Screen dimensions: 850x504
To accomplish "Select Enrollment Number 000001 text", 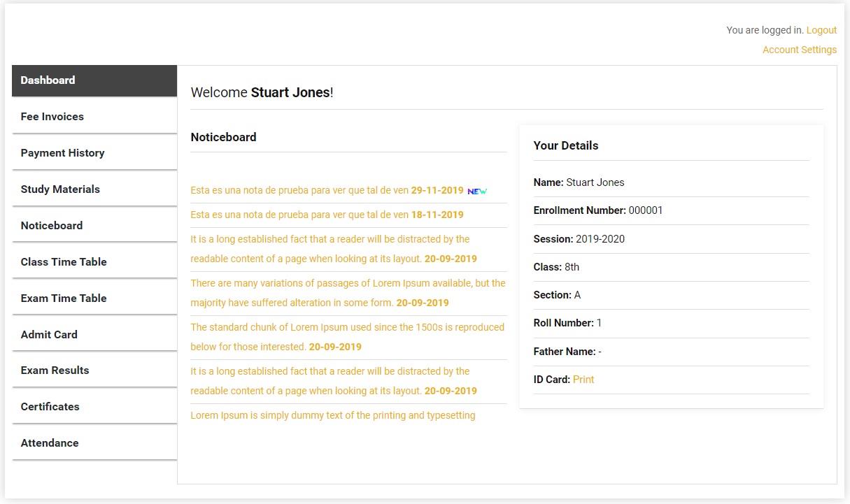I will pyautogui.click(x=598, y=210).
